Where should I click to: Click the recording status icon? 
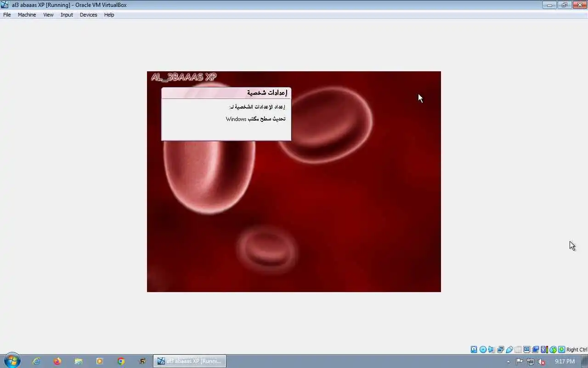tap(535, 350)
